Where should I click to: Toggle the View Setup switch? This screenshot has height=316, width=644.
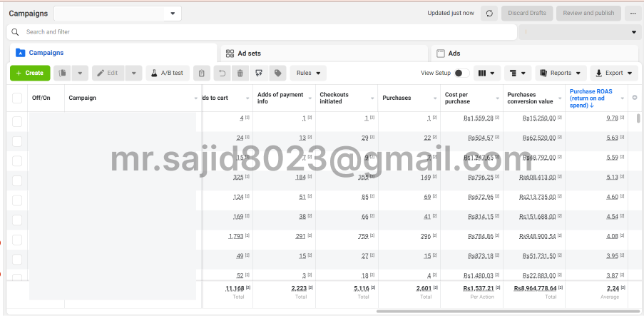[x=461, y=73]
